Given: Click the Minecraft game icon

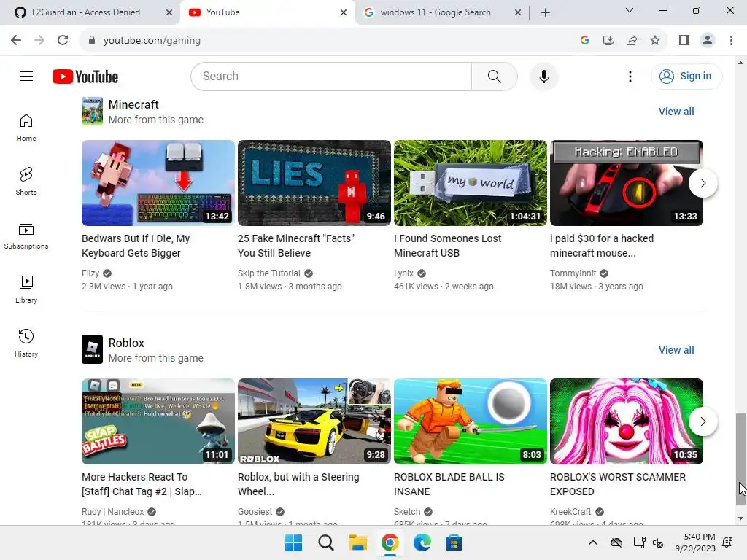Looking at the screenshot, I should coord(92,111).
